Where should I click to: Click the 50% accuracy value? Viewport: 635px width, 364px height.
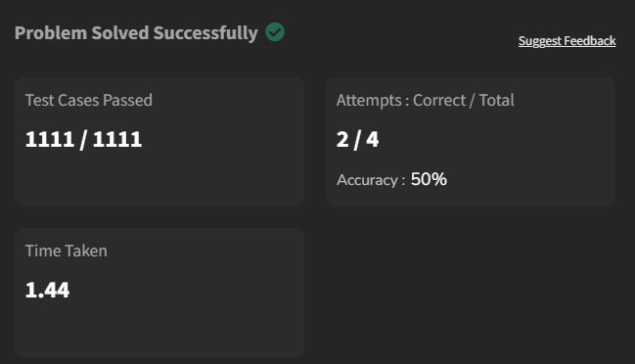point(429,179)
